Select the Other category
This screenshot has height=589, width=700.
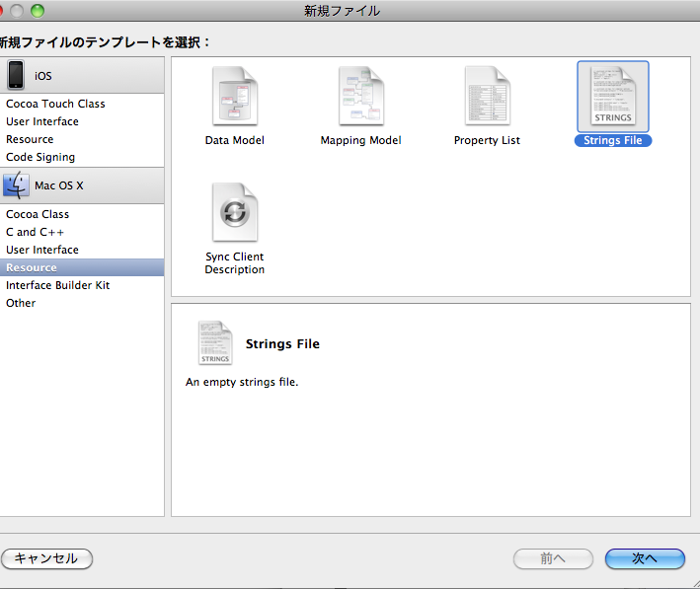point(82,303)
